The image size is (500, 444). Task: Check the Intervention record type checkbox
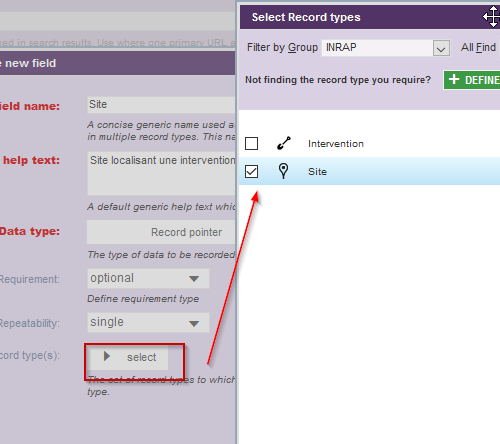click(251, 144)
